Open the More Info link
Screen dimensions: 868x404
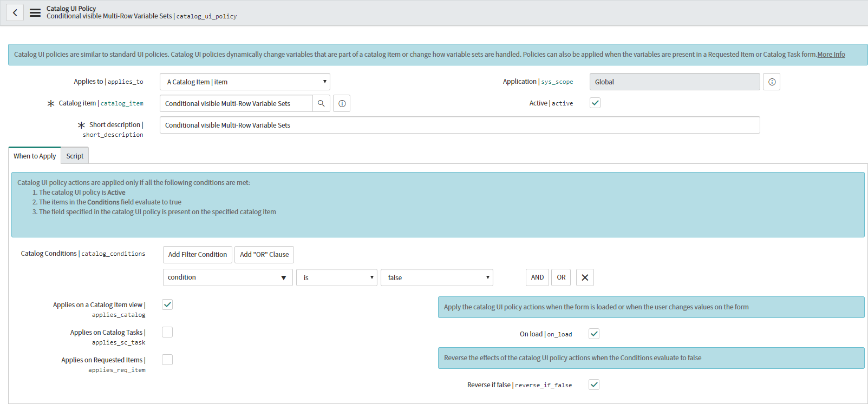pyautogui.click(x=831, y=55)
